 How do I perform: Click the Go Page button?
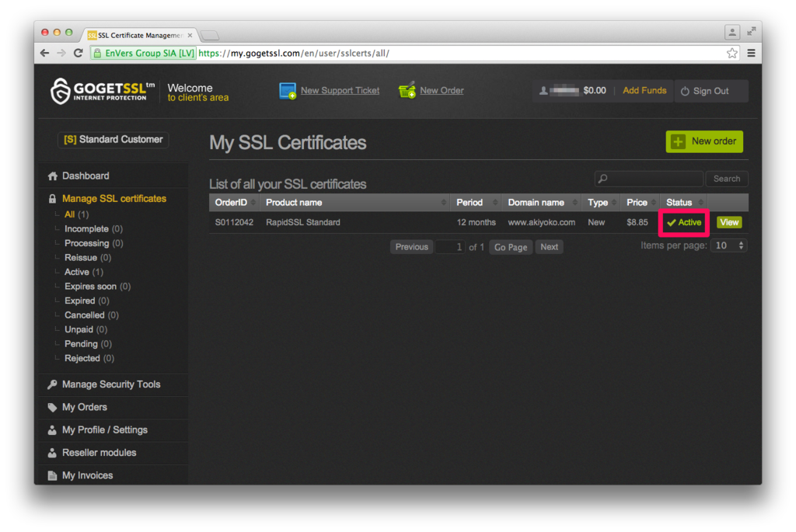[x=511, y=247]
